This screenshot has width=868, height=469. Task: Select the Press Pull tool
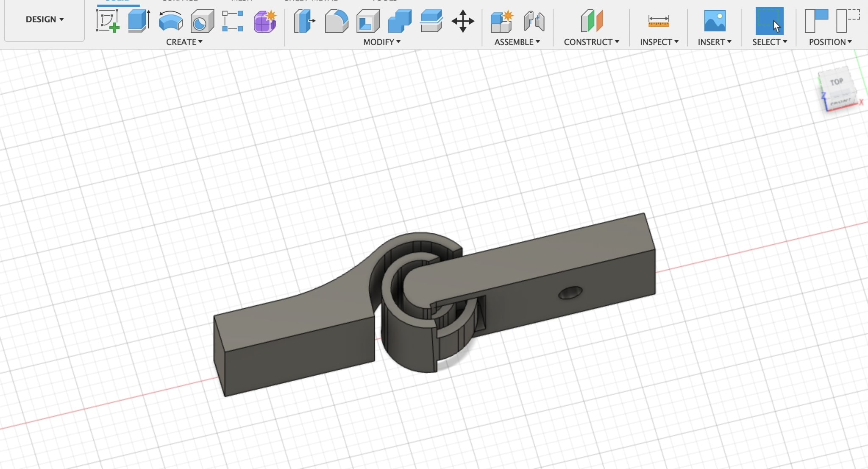(305, 21)
